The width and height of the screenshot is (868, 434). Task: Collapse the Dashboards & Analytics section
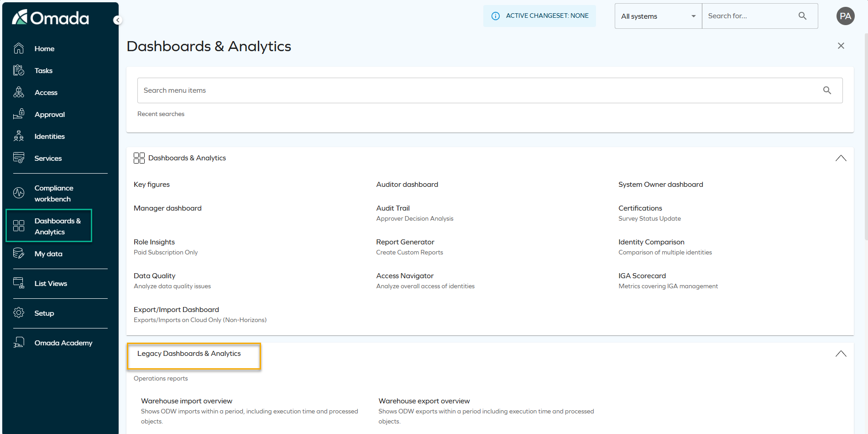pyautogui.click(x=841, y=158)
